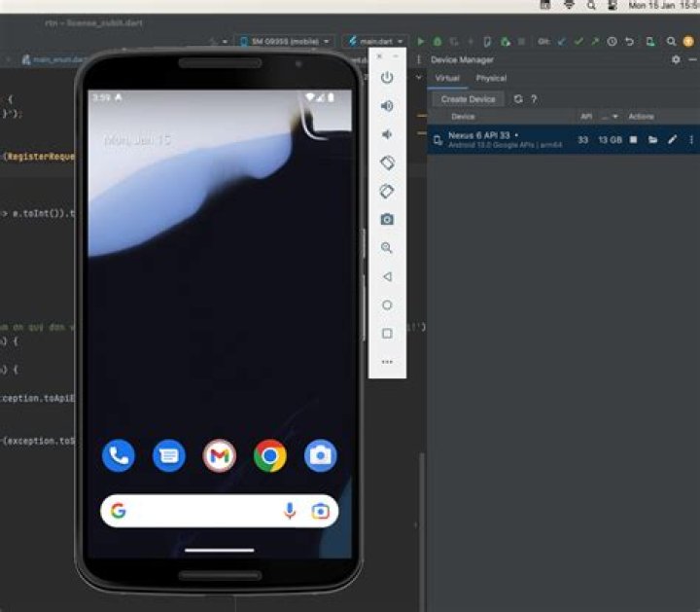This screenshot has height=612, width=700.
Task: Open the Camera app on emulator
Action: pos(321,455)
